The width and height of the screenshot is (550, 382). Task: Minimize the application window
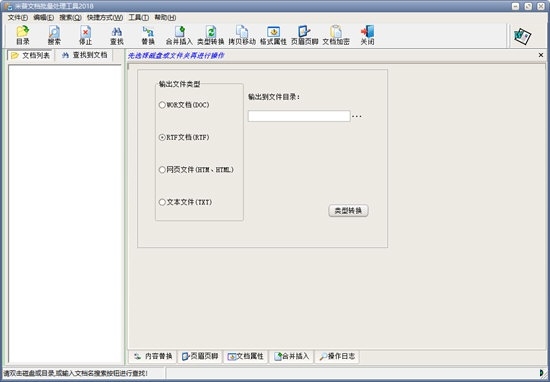(515, 6)
